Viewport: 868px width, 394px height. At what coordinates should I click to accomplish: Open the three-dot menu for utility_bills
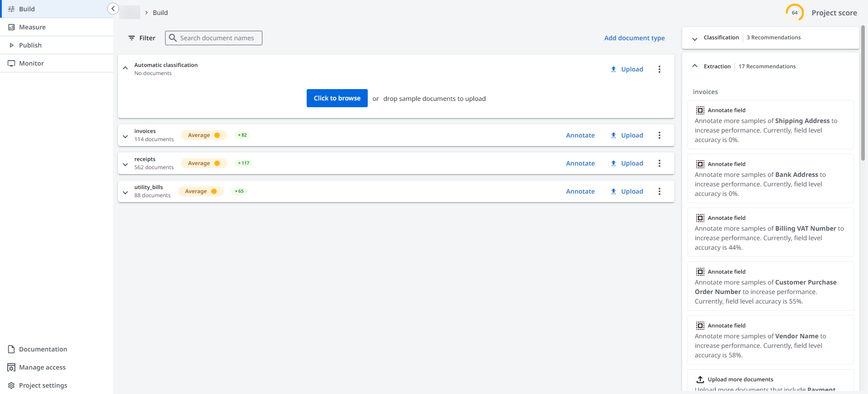point(659,191)
